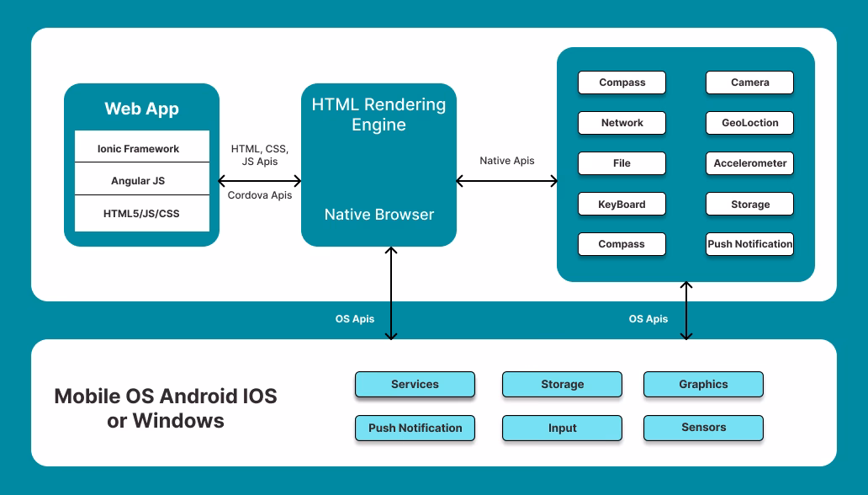Click the Input box in the Mobile OS section
The image size is (868, 495).
click(x=562, y=428)
